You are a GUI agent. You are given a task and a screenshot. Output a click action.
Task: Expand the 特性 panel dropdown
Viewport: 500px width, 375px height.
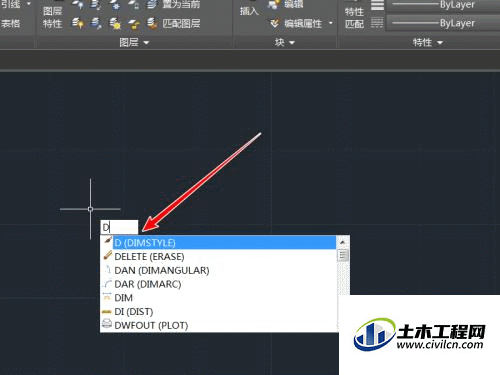coord(440,43)
